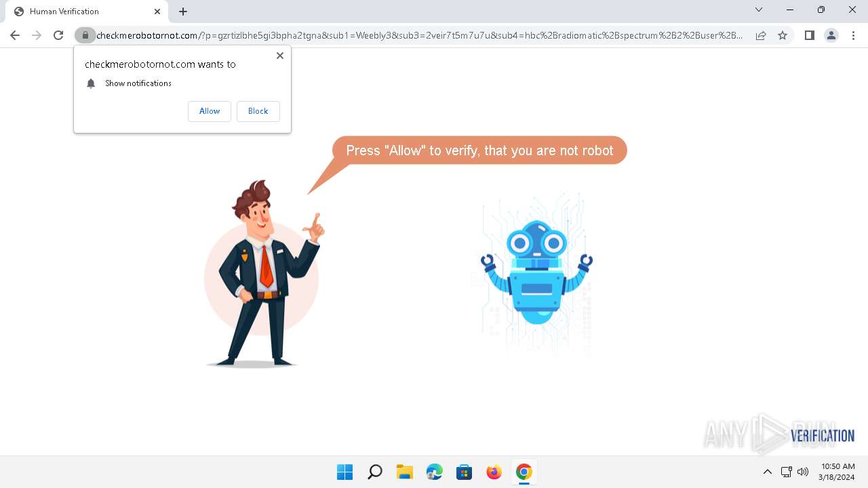Open network settings from the tray
Image resolution: width=868 pixels, height=488 pixels.
(787, 472)
